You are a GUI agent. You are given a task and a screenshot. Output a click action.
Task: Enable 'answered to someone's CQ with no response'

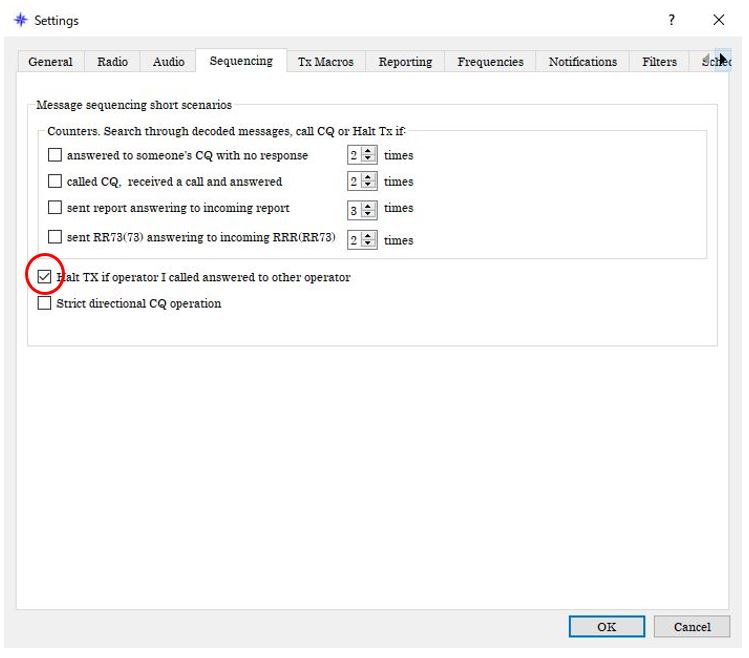pyautogui.click(x=55, y=155)
